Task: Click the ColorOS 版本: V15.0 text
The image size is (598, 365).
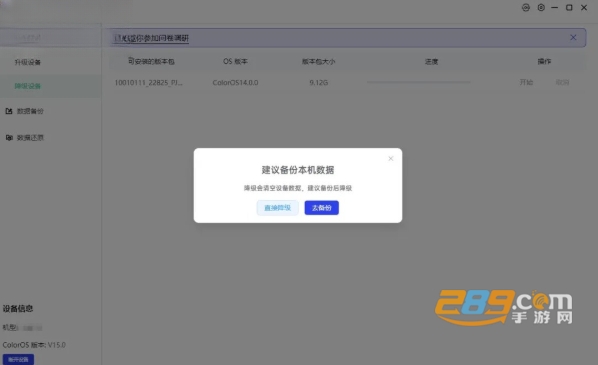Action: click(x=34, y=345)
